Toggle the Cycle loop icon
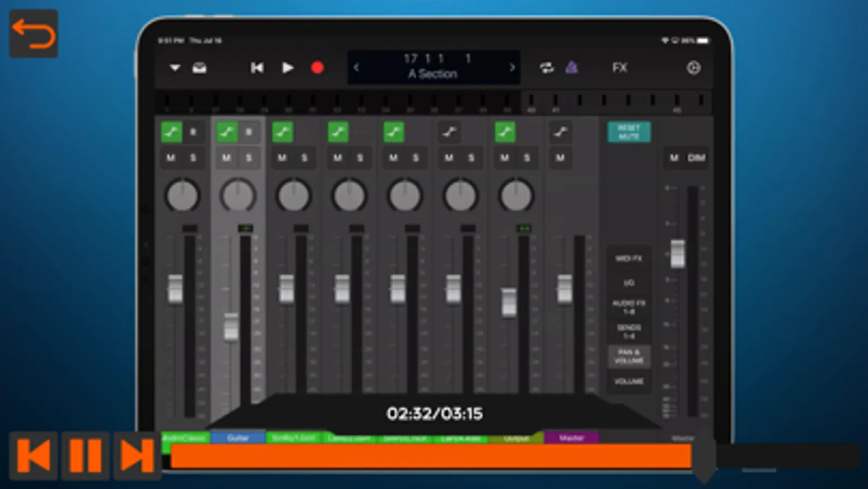The height and width of the screenshot is (489, 868). pyautogui.click(x=547, y=68)
